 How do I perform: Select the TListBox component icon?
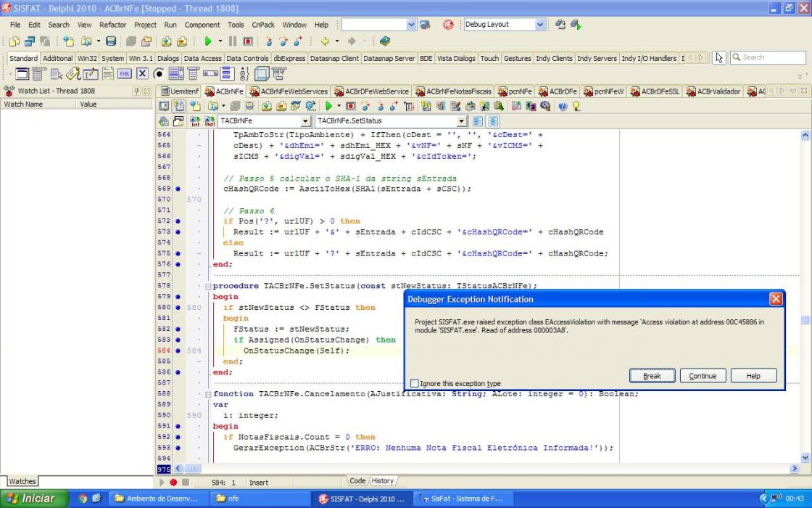coord(176,73)
